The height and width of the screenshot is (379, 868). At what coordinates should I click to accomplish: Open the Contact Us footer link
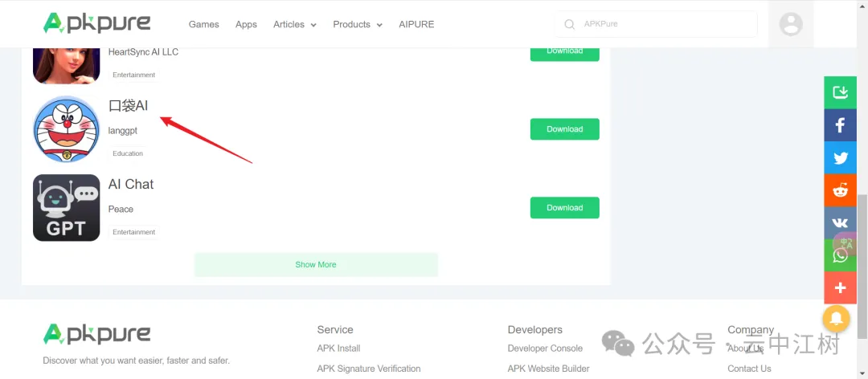point(750,369)
